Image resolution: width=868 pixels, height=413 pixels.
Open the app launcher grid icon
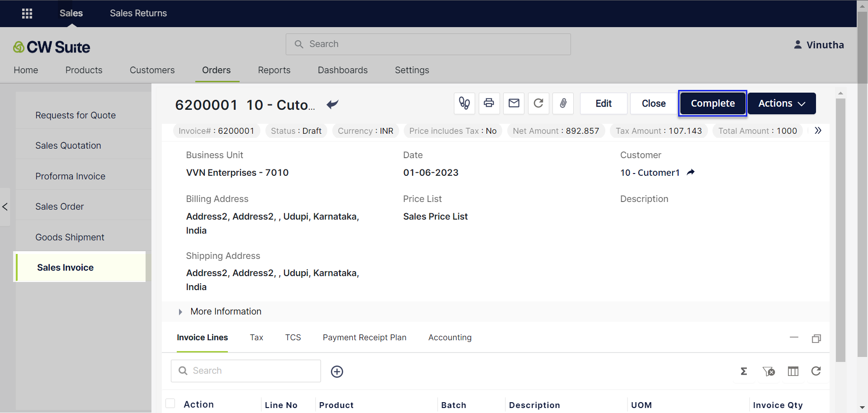[x=27, y=14]
